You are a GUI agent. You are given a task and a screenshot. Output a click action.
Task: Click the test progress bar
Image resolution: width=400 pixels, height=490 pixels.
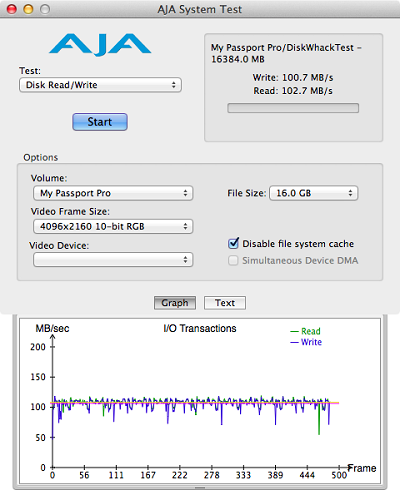[293, 108]
